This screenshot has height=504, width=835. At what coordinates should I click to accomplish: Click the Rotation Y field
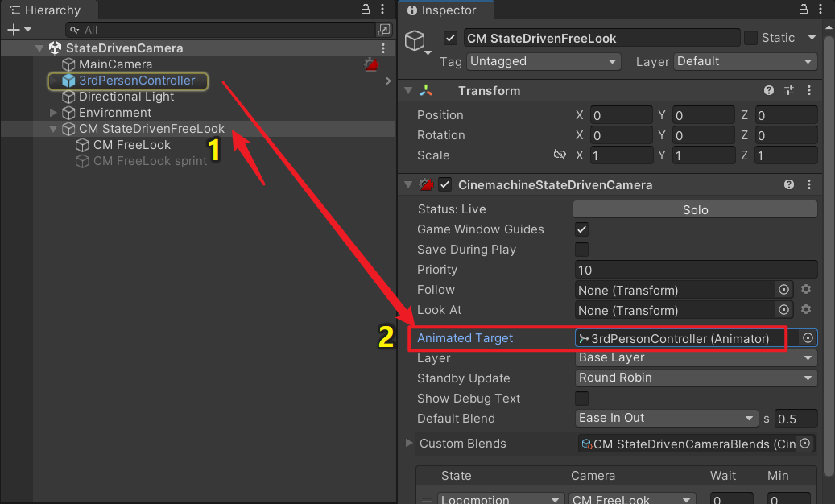703,136
